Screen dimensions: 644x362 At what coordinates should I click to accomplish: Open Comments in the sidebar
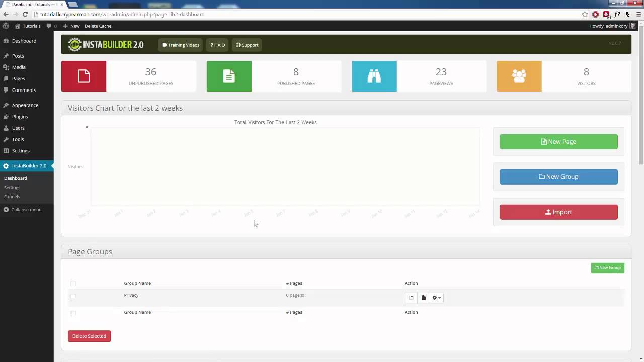pyautogui.click(x=24, y=90)
